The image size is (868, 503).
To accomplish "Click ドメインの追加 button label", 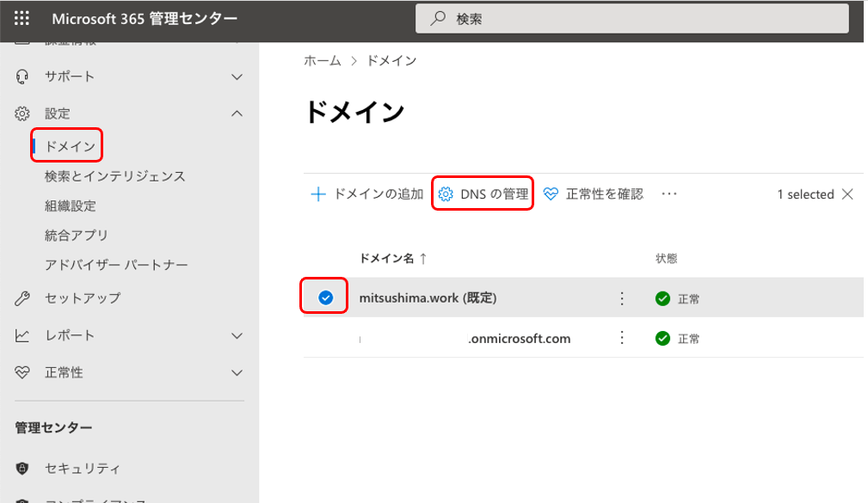I will (x=379, y=194).
